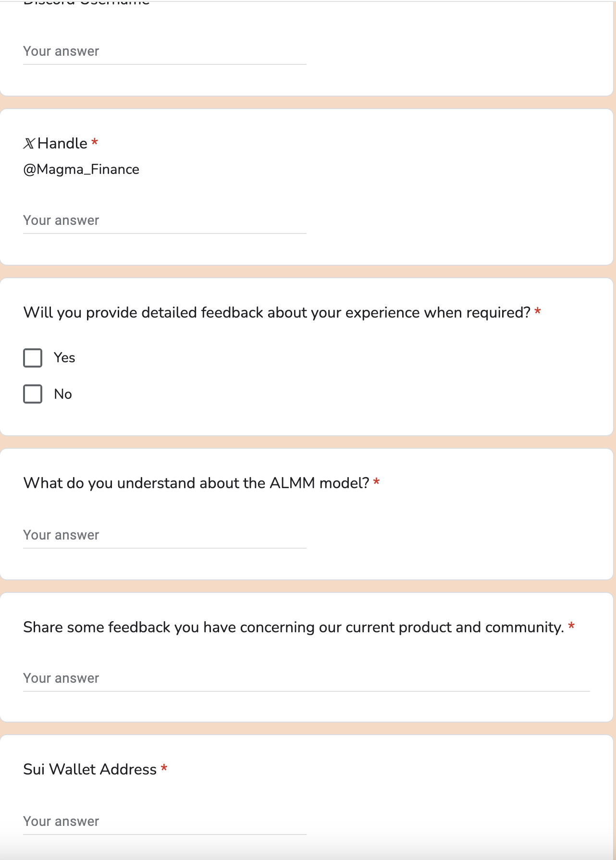The width and height of the screenshot is (616, 860).
Task: Click the product and community question text
Action: tap(293, 627)
